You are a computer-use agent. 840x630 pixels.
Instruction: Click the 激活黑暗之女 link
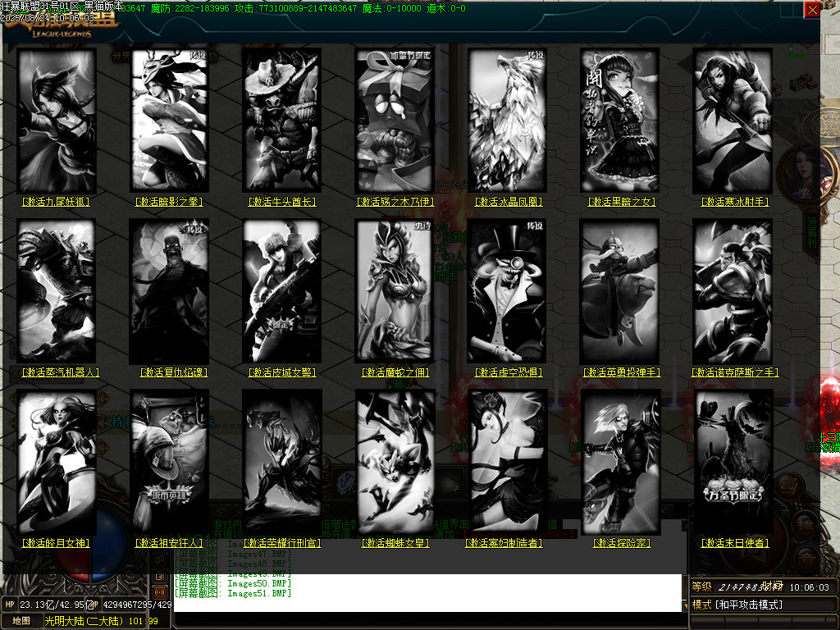[622, 202]
